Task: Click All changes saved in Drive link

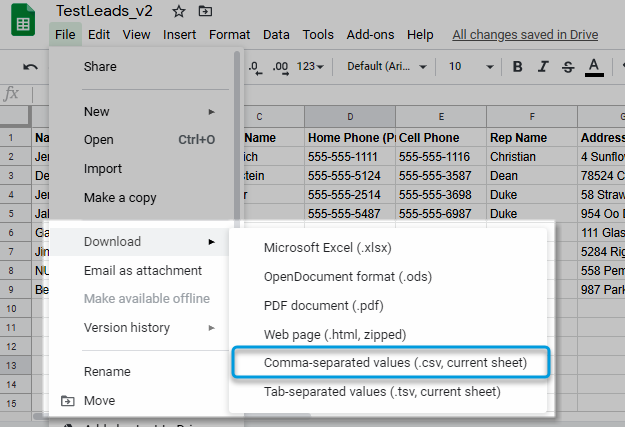Action: pyautogui.click(x=525, y=35)
